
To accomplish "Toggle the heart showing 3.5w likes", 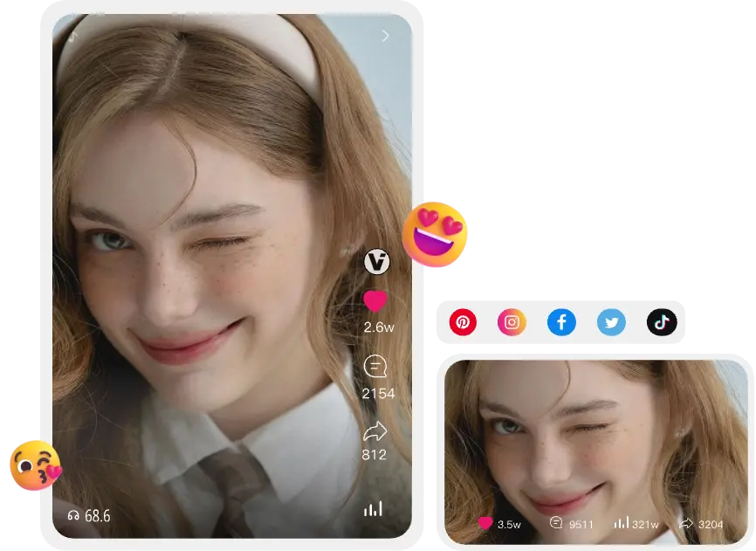I will [485, 524].
